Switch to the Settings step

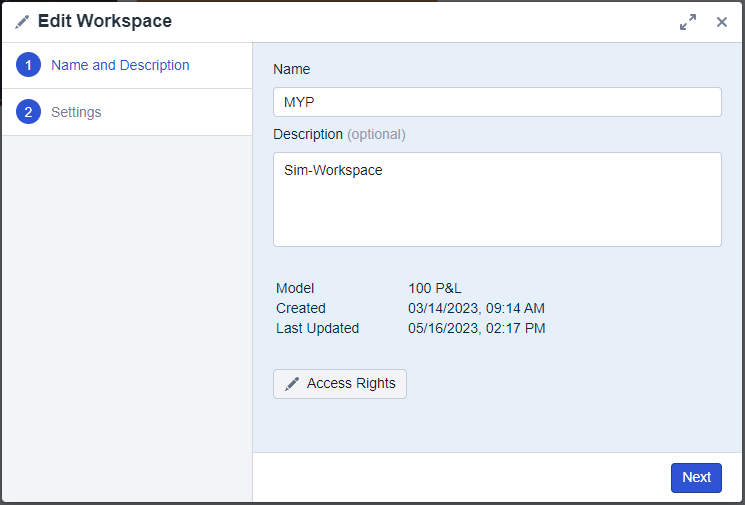click(x=76, y=112)
